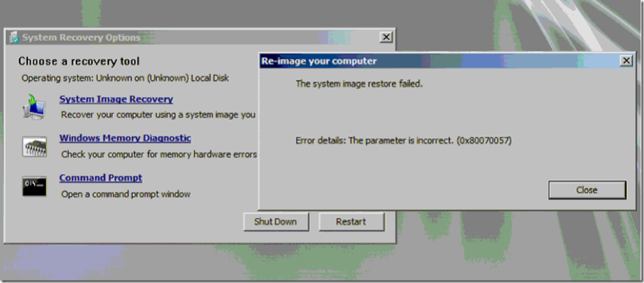
Task: Click the 'system image restore failed' message
Action: pyautogui.click(x=360, y=84)
